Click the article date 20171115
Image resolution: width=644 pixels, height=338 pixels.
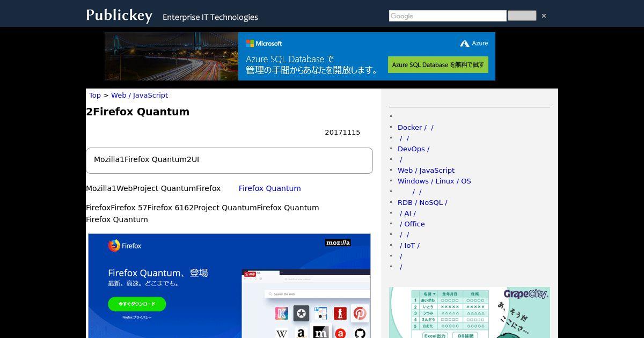342,132
